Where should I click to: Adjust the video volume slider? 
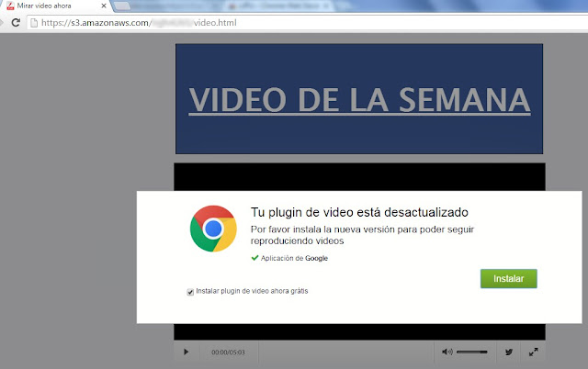coord(471,352)
